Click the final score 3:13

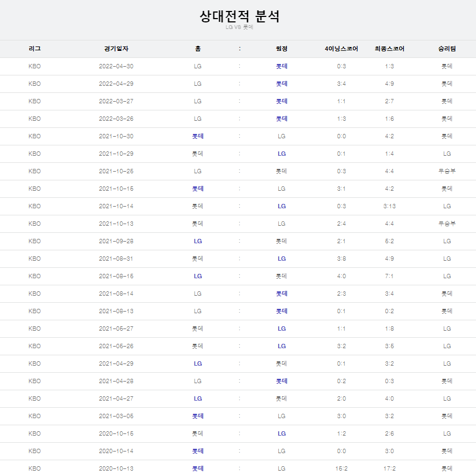point(389,206)
